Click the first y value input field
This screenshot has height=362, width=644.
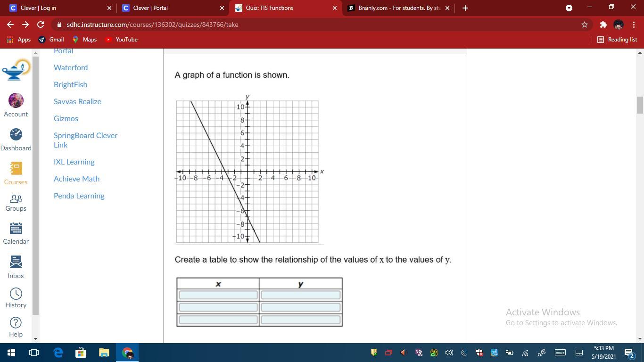coord(301,295)
